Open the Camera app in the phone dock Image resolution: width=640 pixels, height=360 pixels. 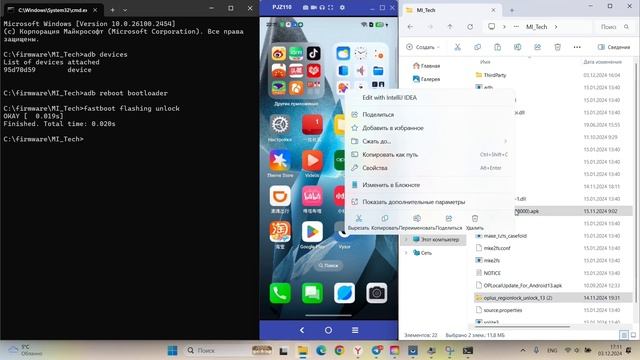pyautogui.click(x=377, y=293)
